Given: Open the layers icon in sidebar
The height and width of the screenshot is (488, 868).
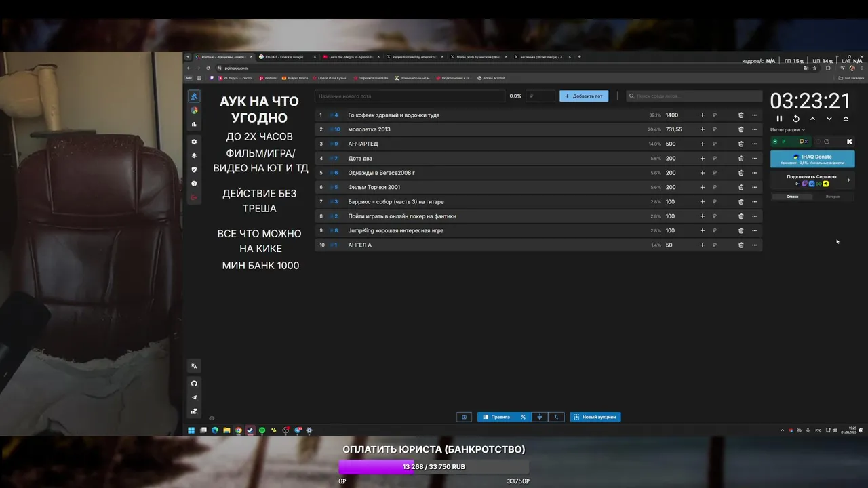Looking at the screenshot, I should click(x=194, y=156).
